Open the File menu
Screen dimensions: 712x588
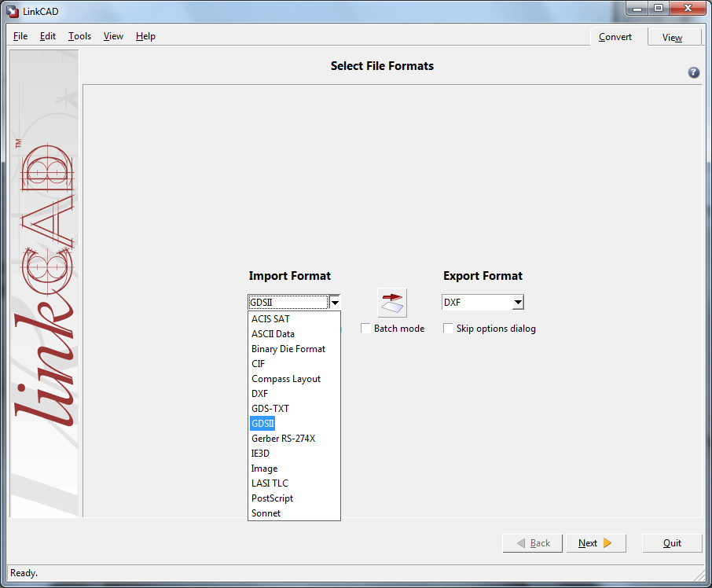click(20, 36)
